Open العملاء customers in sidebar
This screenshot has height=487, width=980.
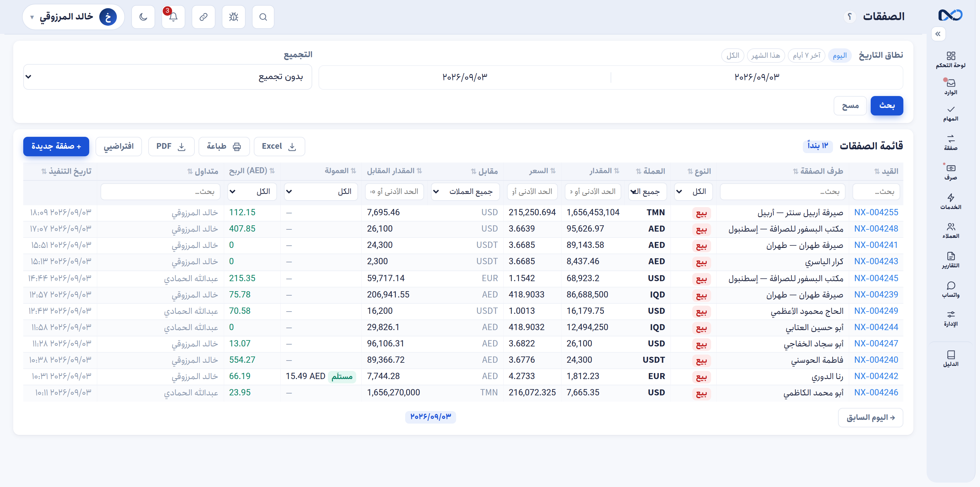[951, 231]
